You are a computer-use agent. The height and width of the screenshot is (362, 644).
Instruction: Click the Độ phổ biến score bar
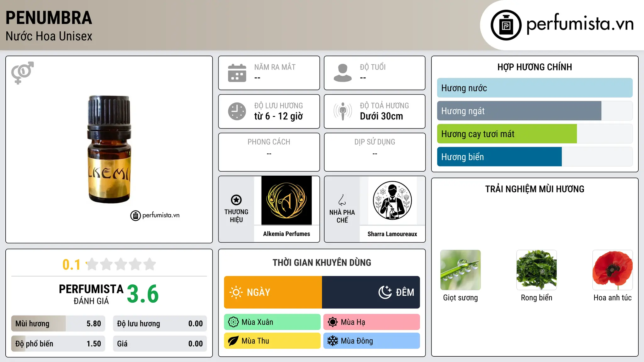58,344
